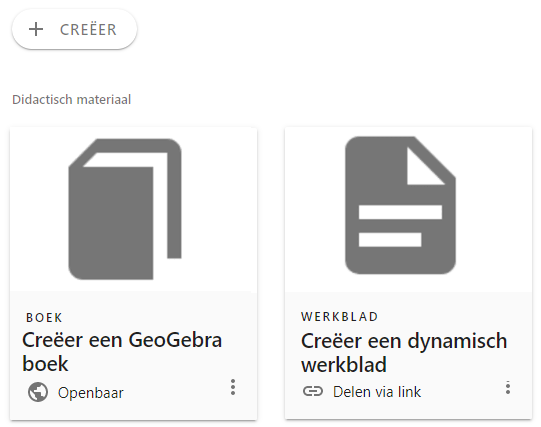The image size is (541, 427).
Task: Click the CREËER text label
Action: coord(88,30)
